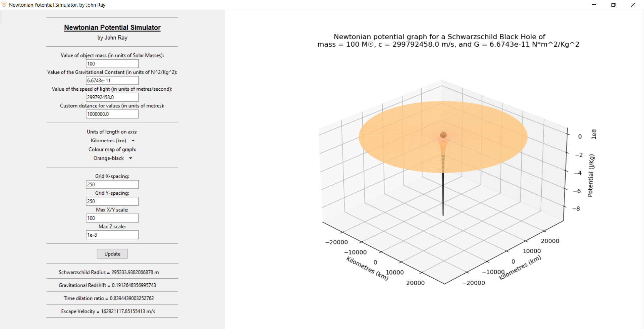Click the Grid Y-spacing field

click(112, 201)
